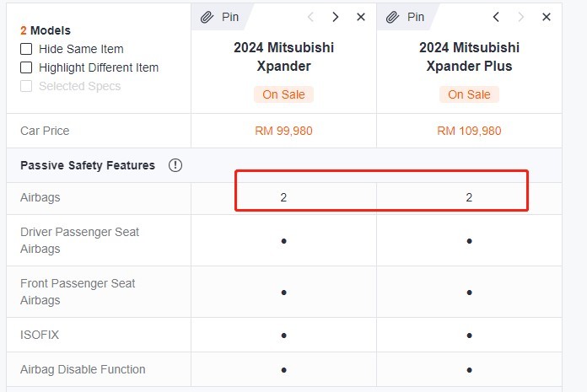
Task: Open the 2024 Mitsubishi Xpander Plus title
Action: (x=469, y=56)
